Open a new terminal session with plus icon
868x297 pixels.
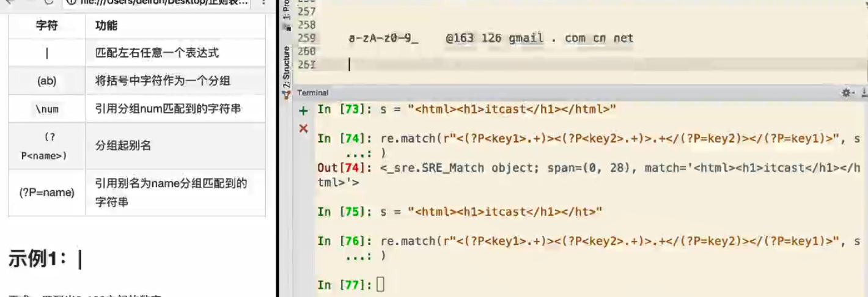pyautogui.click(x=303, y=111)
